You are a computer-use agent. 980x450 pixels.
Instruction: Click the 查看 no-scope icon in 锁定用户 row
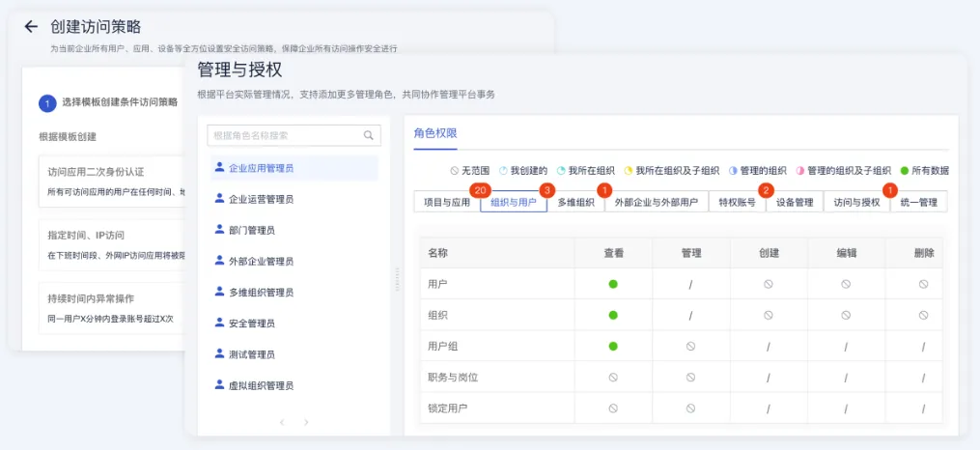point(613,408)
